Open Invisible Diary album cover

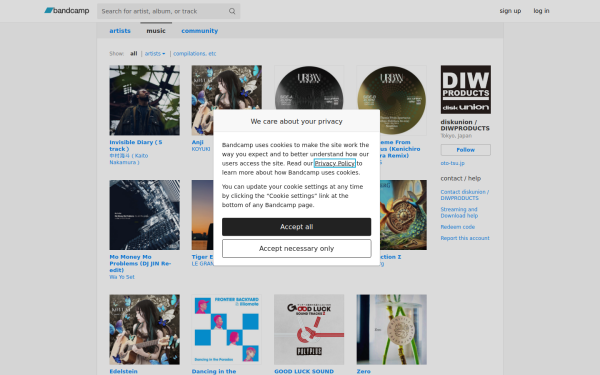tap(144, 100)
